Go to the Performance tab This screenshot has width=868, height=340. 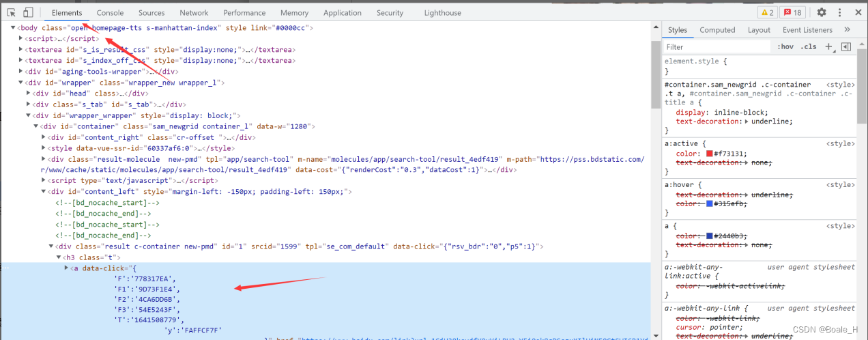(x=245, y=12)
